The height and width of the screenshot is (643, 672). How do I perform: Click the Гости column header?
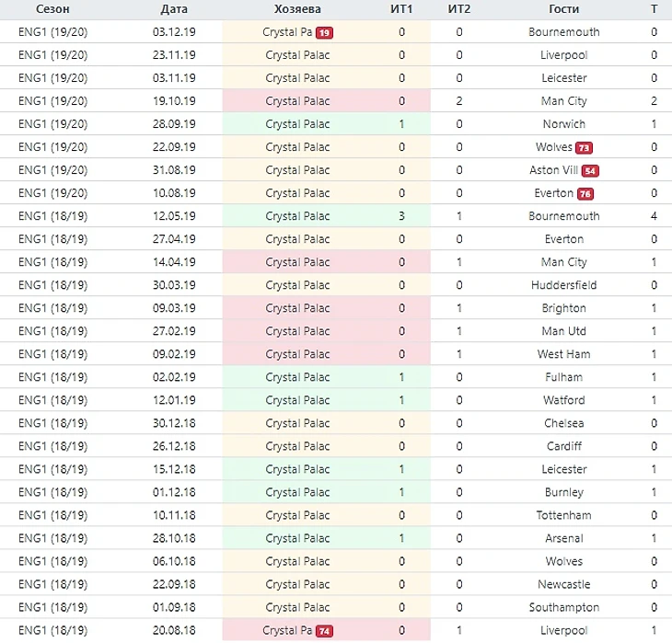[x=563, y=8]
